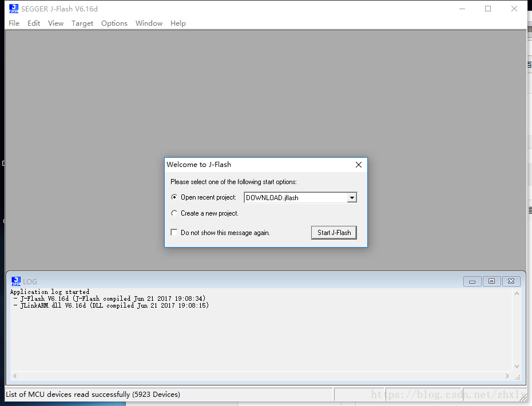Viewport: 532px width, 406px height.
Task: Open the Target menu
Action: [82, 23]
